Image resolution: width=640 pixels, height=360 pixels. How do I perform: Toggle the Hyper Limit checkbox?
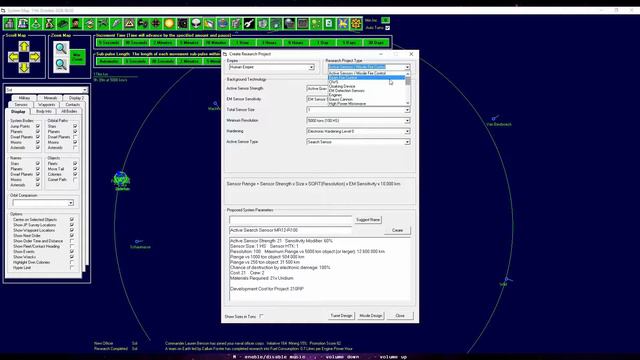pos(72,268)
